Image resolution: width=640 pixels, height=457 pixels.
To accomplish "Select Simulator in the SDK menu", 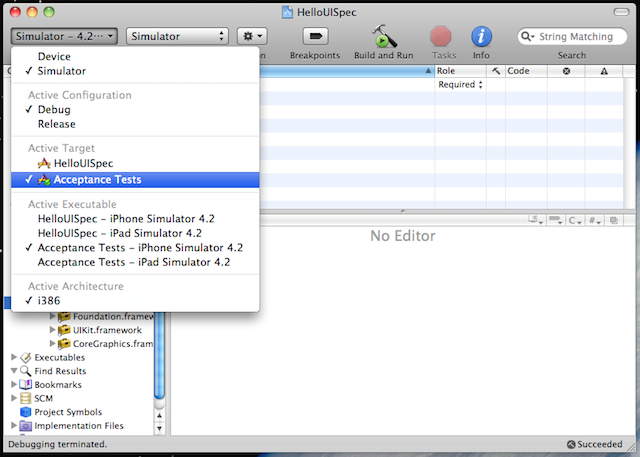I will coord(135,71).
